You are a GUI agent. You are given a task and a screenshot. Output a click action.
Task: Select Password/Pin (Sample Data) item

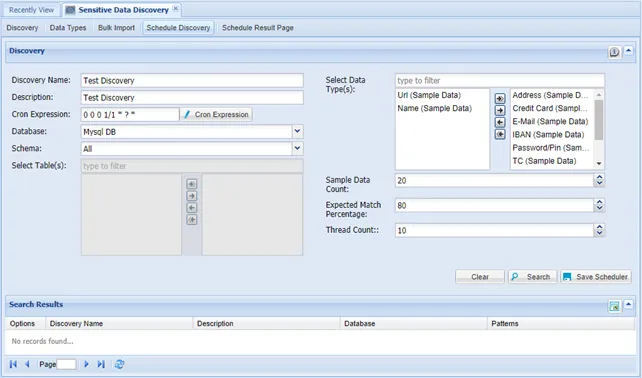click(x=551, y=147)
